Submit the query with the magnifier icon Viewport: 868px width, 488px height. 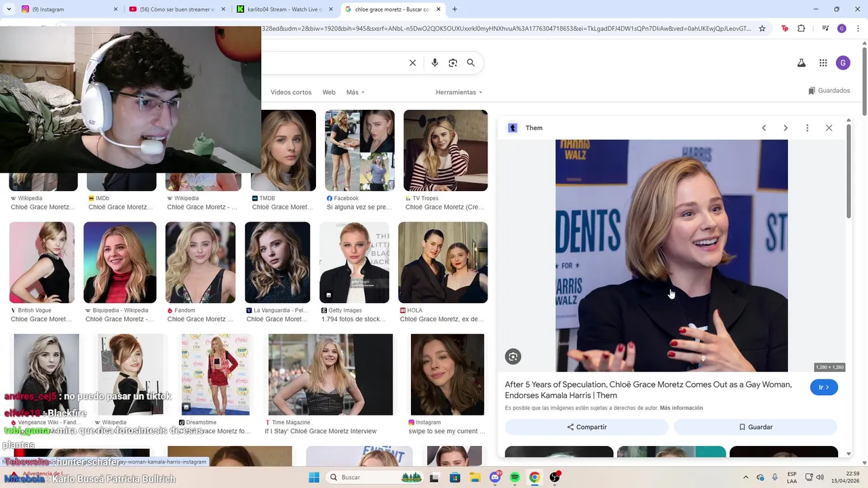(471, 63)
